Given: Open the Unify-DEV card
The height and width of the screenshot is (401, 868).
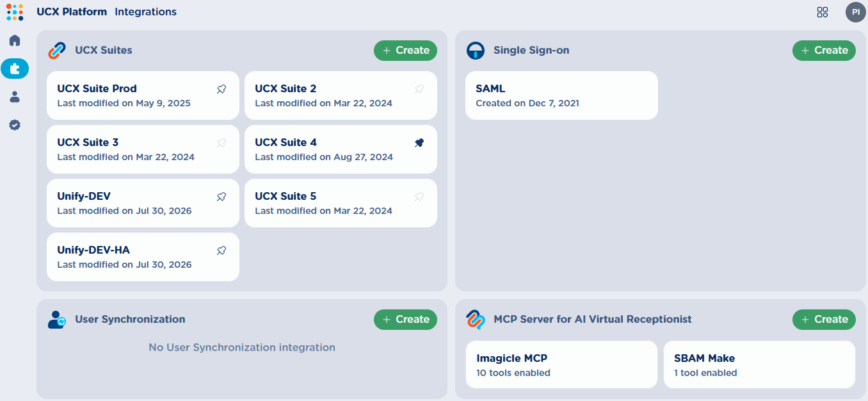Looking at the screenshot, I should pos(143,203).
